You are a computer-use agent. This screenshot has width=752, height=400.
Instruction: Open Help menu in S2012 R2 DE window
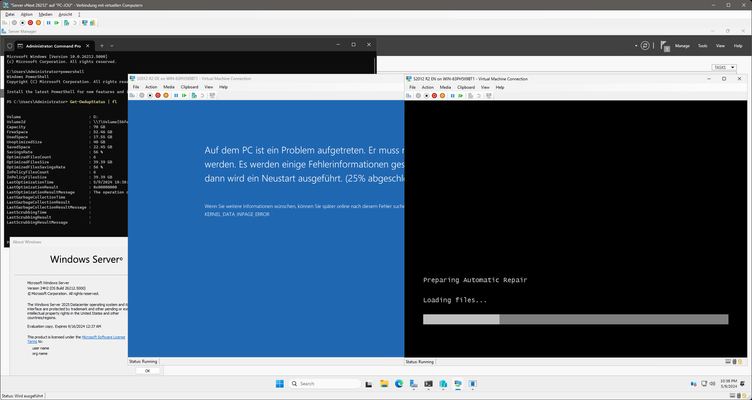[x=223, y=87]
